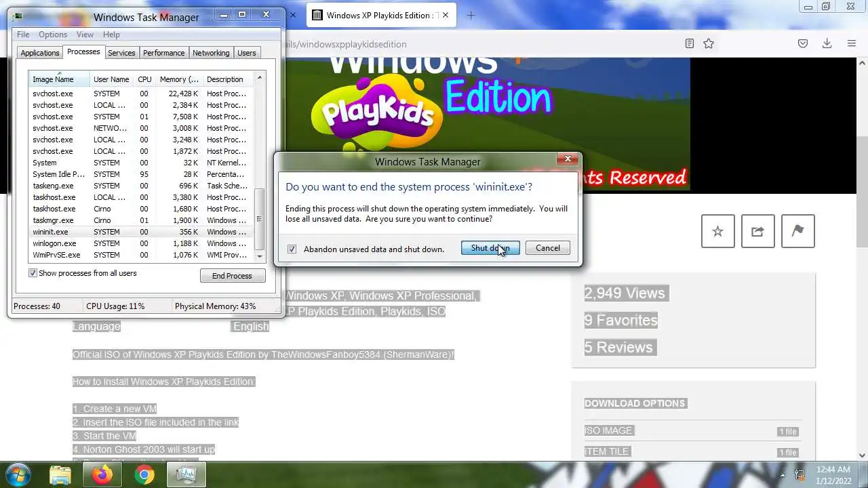Viewport: 868px width, 488px height.
Task: Show hidden system tray icons
Action: click(783, 475)
